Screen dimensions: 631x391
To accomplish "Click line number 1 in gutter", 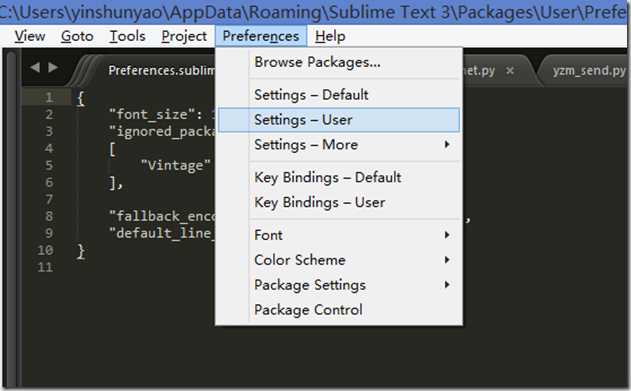I will 49,97.
